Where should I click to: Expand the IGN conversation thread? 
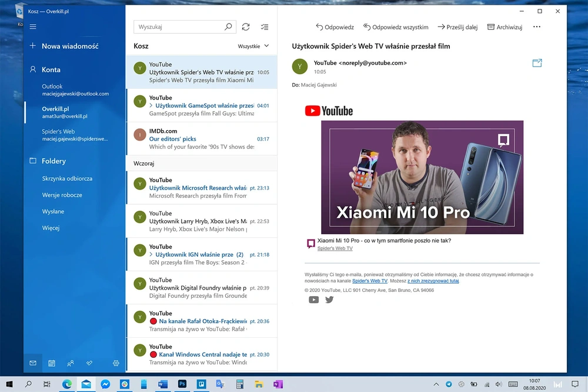coord(151,255)
